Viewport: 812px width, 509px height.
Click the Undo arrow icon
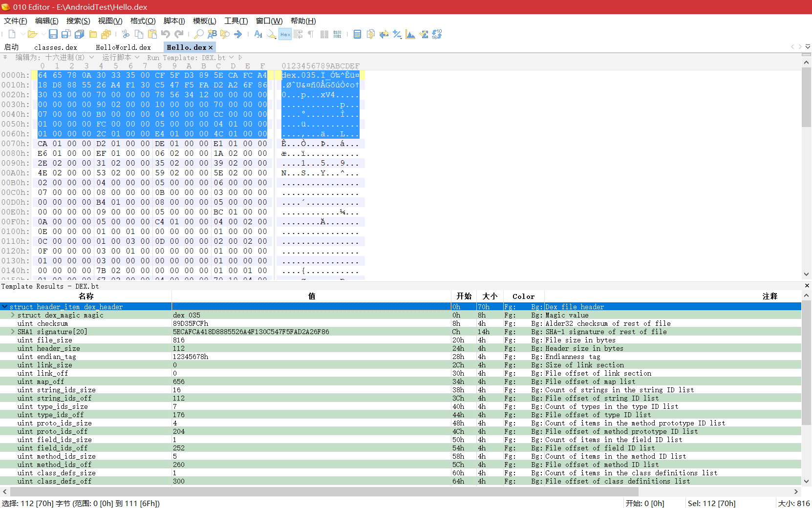point(166,34)
